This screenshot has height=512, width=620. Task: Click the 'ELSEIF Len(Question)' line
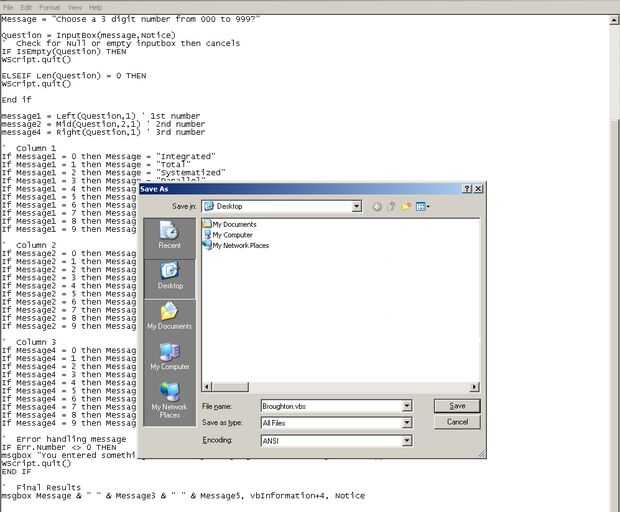(74, 76)
